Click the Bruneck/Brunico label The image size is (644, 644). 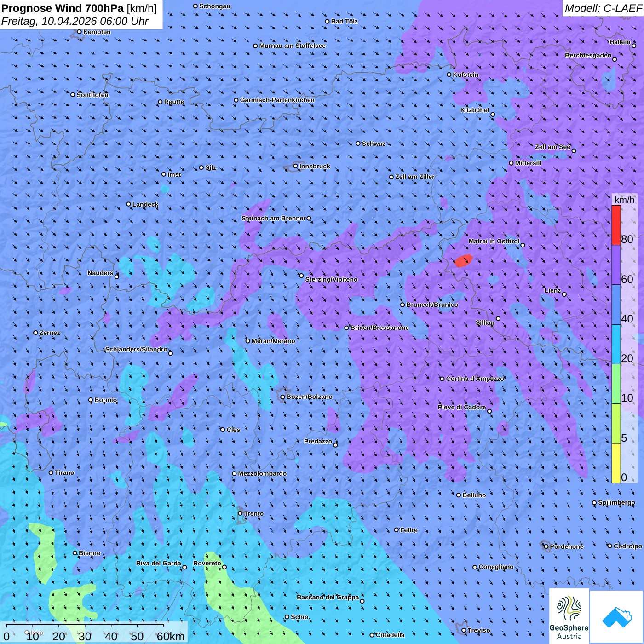pos(432,305)
